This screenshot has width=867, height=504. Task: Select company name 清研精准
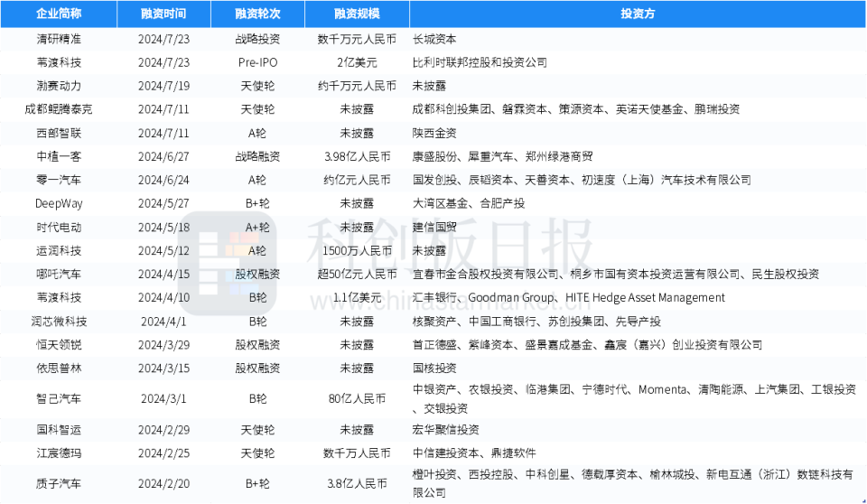pyautogui.click(x=59, y=39)
